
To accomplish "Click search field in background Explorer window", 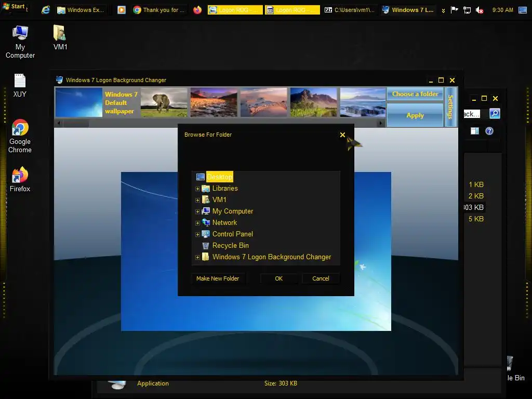I will (472, 114).
